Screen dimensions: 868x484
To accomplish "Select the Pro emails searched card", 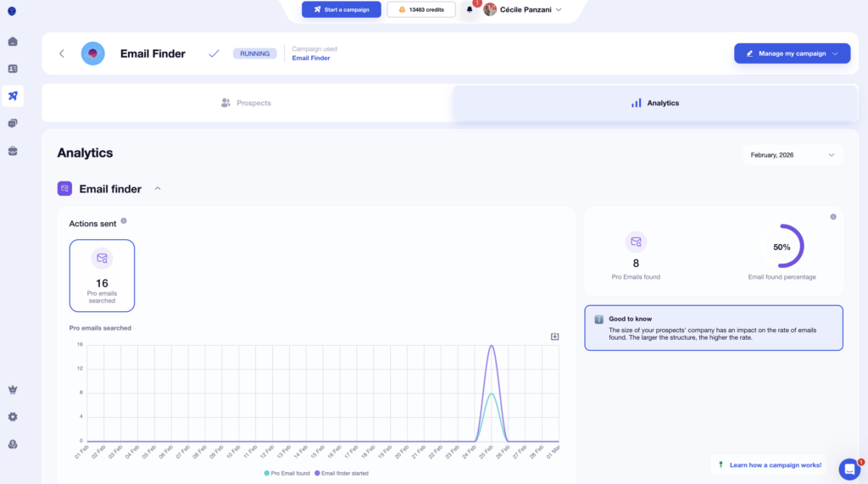I will 102,275.
